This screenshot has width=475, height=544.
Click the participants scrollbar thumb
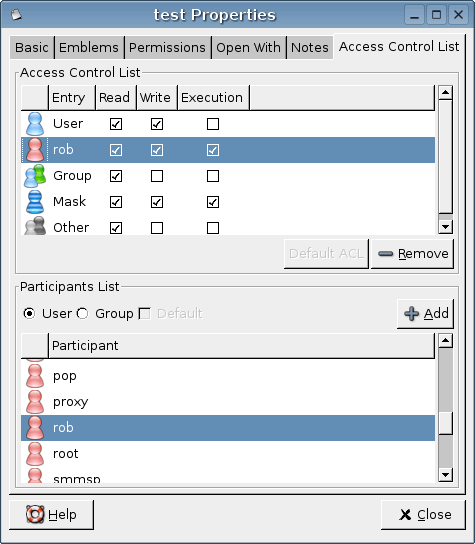446,423
